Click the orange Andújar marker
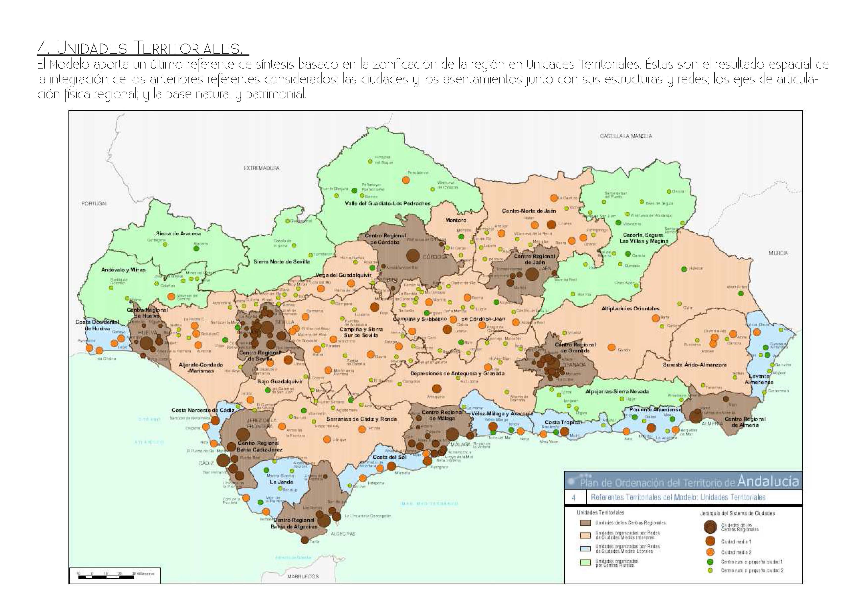Viewport: 868px width, 614px height. coord(501,234)
